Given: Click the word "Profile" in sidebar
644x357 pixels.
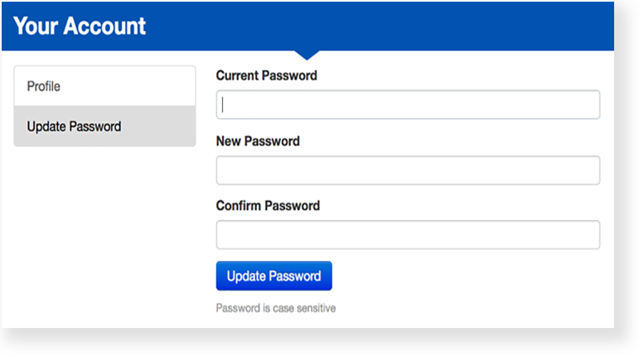Looking at the screenshot, I should click(x=44, y=86).
